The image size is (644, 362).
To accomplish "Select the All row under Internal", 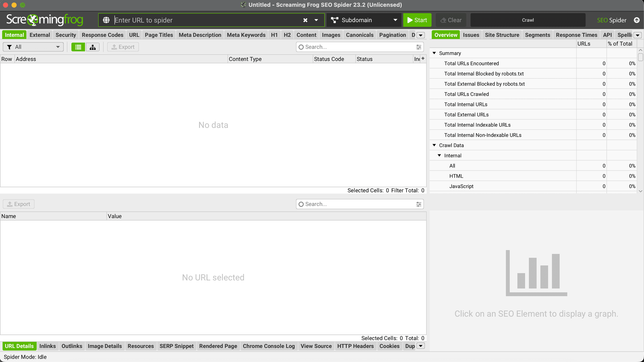I will click(x=533, y=166).
